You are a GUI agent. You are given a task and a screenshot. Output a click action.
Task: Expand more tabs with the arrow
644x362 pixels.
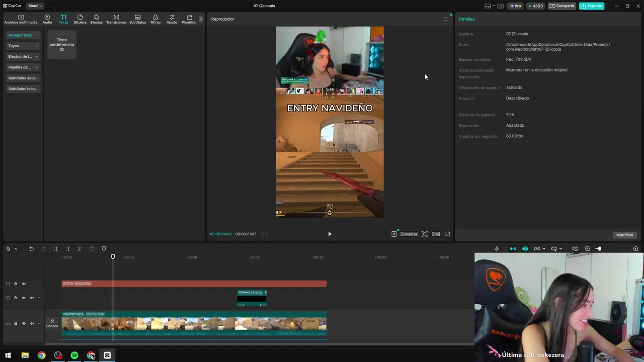point(201,19)
